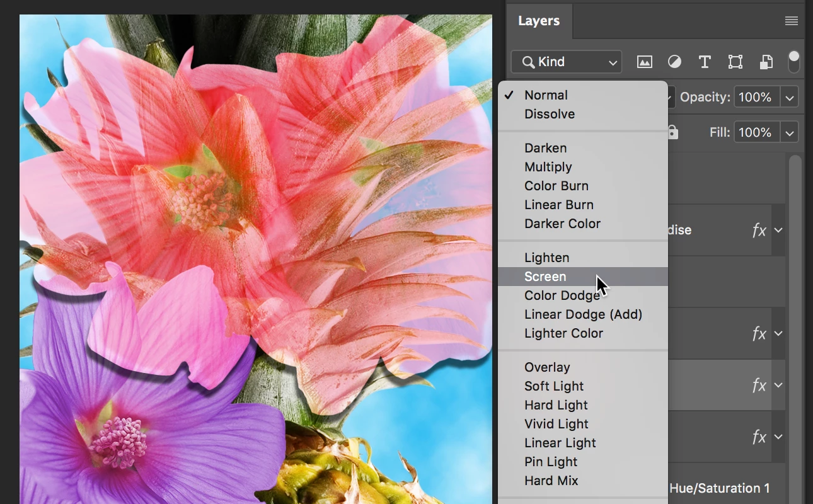Filter layers by pixel layer icon
Viewport: 813px width, 504px height.
click(644, 62)
